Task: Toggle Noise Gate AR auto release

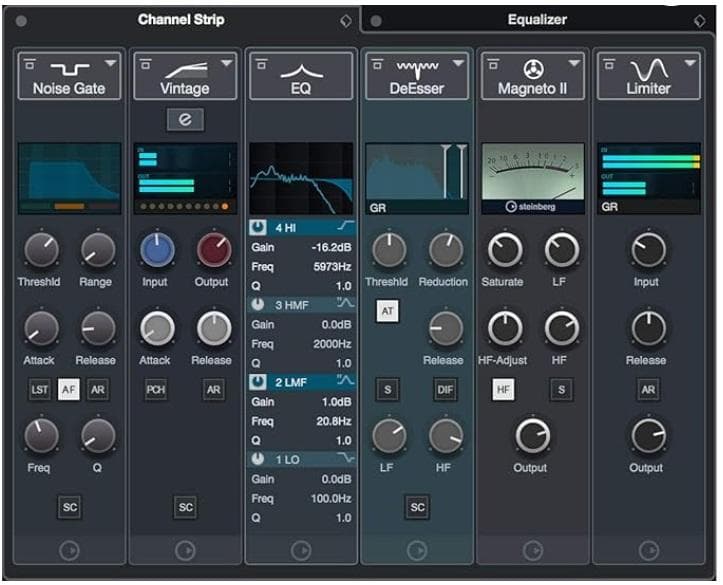Action: click(98, 390)
